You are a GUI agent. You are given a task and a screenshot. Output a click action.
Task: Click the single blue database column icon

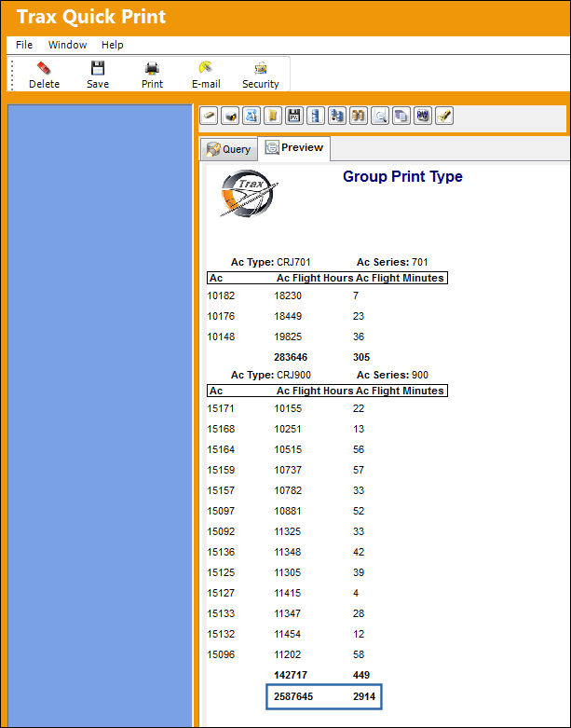tap(316, 116)
